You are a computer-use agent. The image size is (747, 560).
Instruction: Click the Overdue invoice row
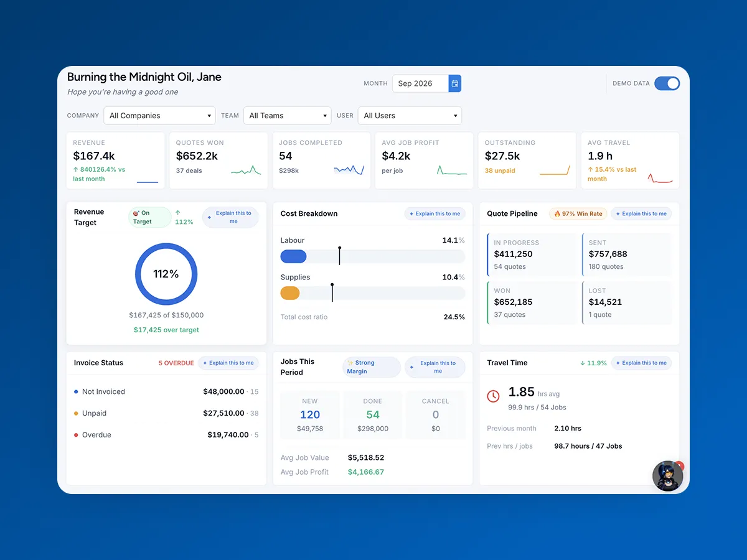(166, 435)
